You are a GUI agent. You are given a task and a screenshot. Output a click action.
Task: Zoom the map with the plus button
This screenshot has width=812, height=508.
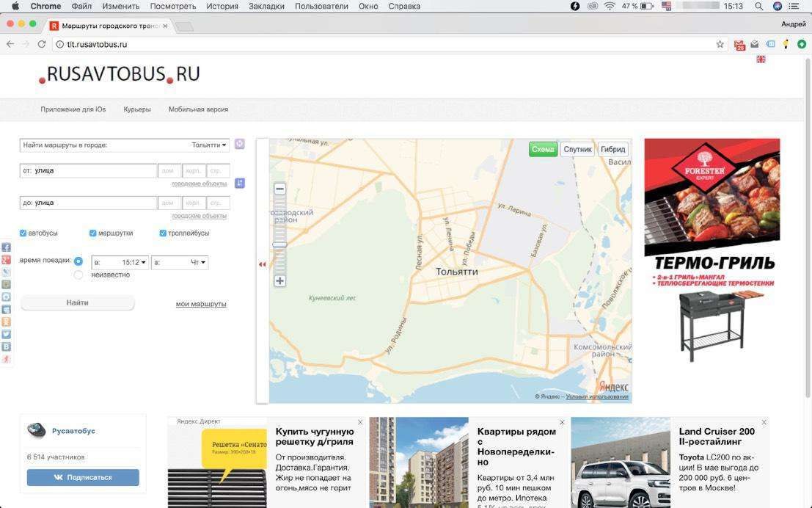(279, 281)
